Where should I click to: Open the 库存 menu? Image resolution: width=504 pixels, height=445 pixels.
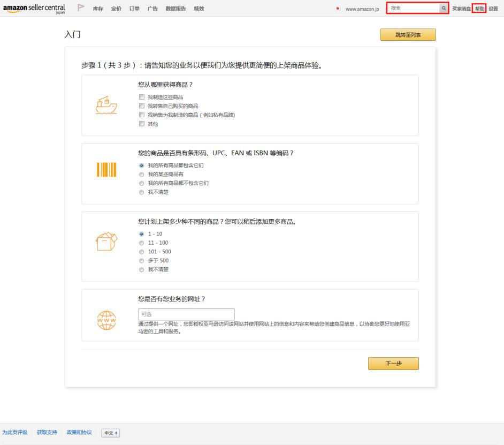(98, 9)
